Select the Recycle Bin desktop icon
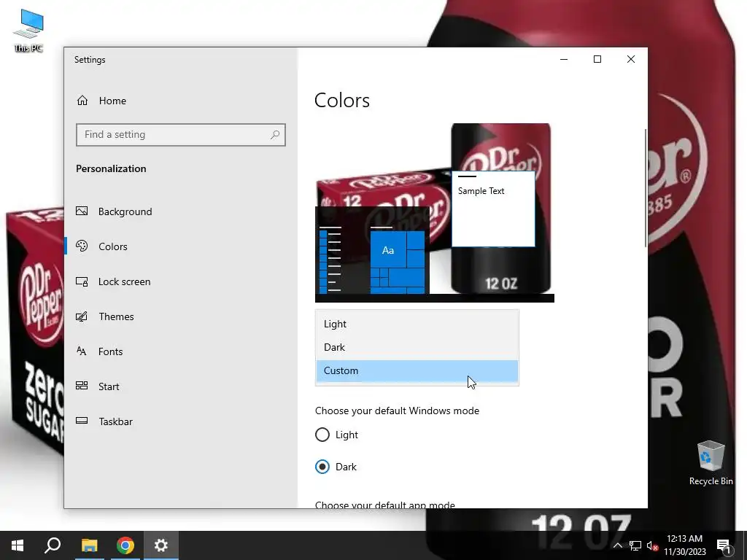Viewport: 747px width, 560px height. [711, 462]
